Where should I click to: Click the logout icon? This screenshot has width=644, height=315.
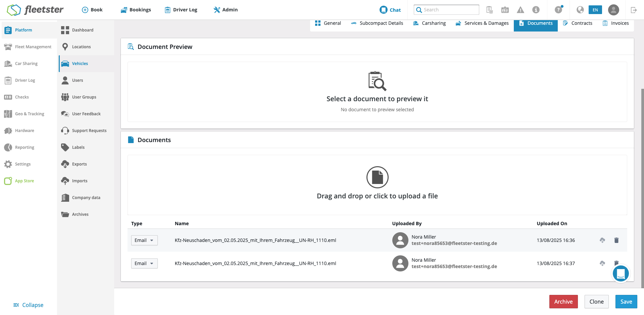point(634,10)
